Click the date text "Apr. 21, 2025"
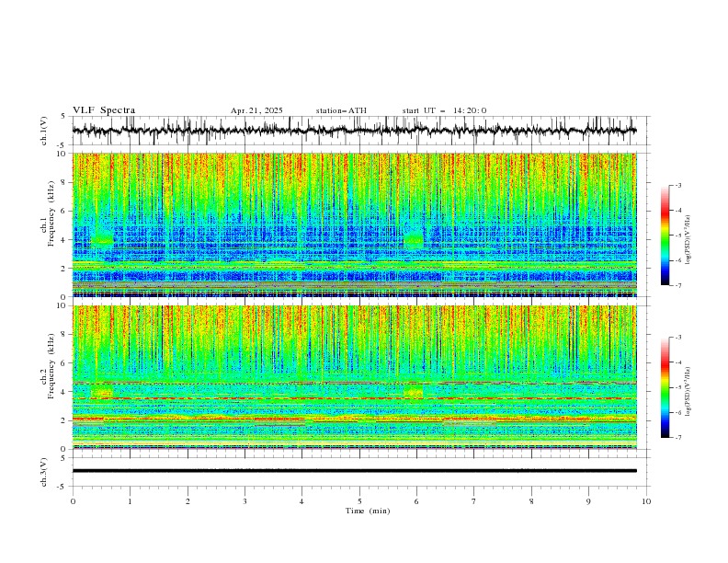 (256, 110)
